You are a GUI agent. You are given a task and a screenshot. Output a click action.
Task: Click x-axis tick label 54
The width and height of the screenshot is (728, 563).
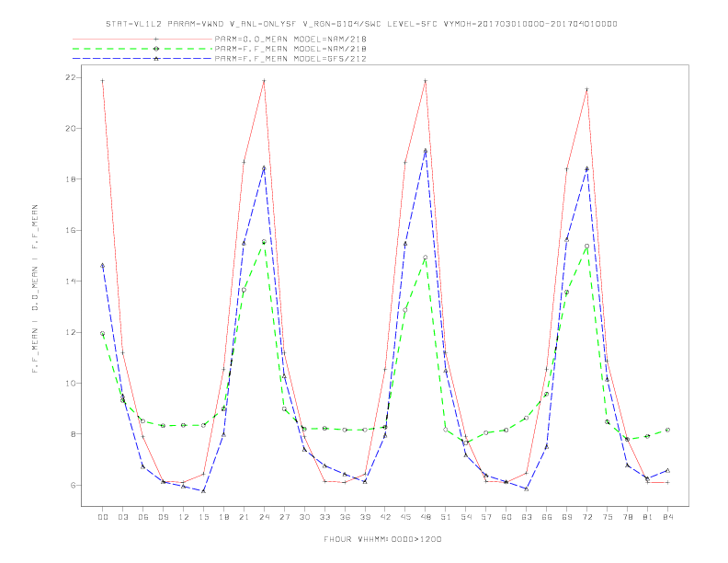pyautogui.click(x=466, y=517)
